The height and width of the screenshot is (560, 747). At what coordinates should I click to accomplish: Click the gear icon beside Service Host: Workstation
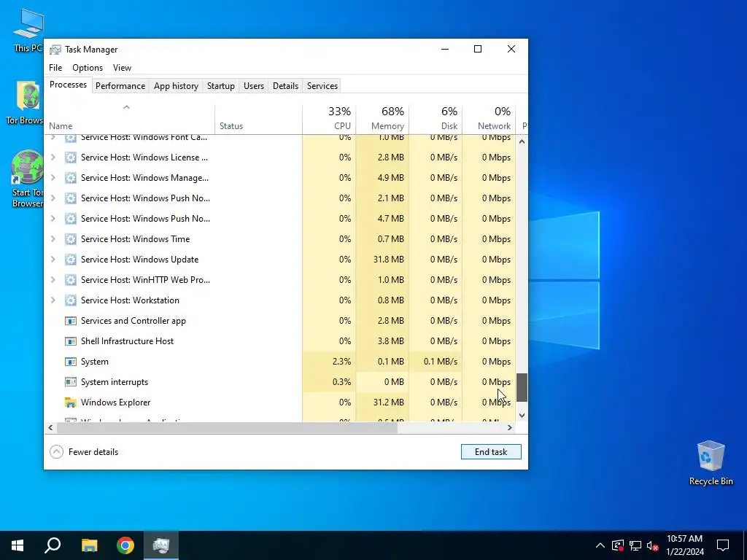pos(71,300)
